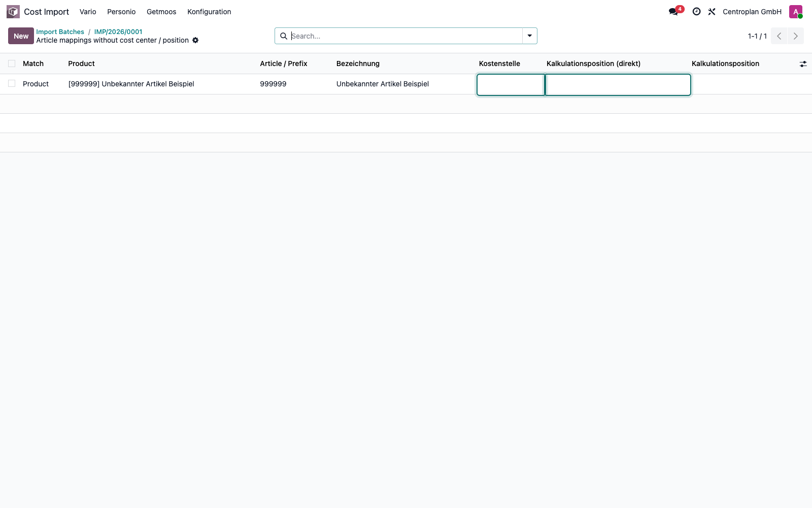Open the debug tools wrench icon
Screen dimensions: 812x508
click(712, 12)
